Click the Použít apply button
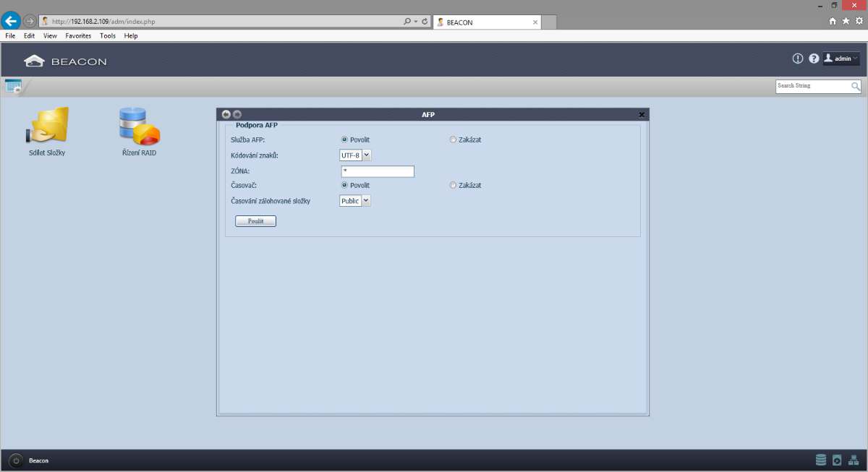 click(256, 221)
